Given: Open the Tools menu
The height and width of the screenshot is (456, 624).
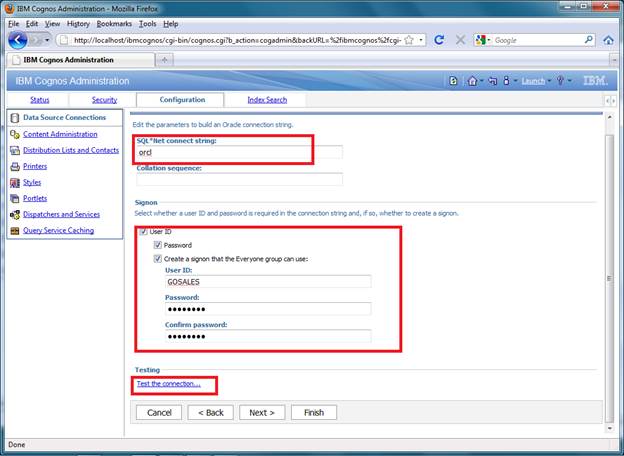Looking at the screenshot, I should click(147, 24).
